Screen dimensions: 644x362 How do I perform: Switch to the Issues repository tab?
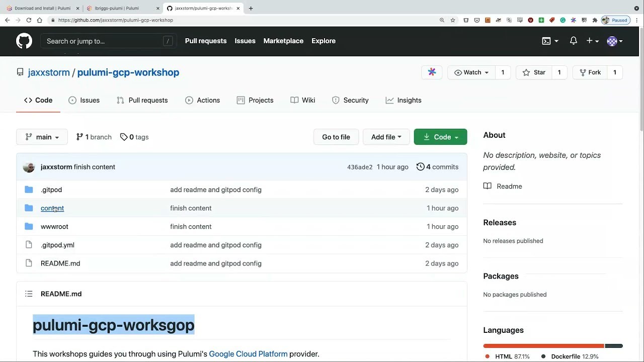84,100
